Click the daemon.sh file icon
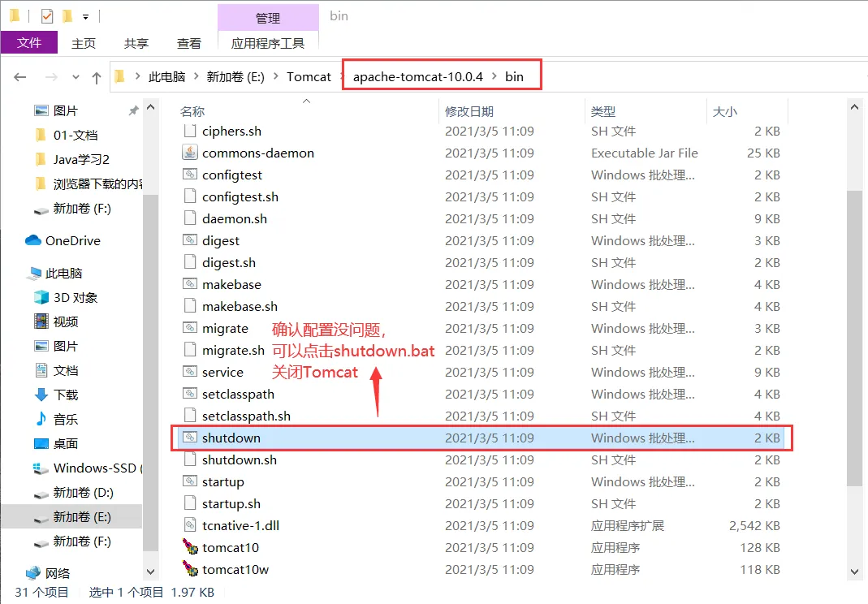Screen dimensions: 868x604 [190, 218]
